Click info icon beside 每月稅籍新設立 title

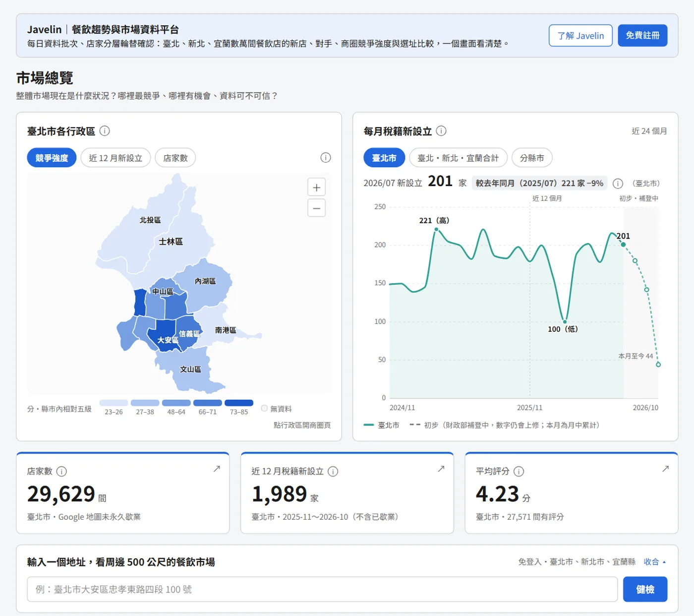click(441, 131)
